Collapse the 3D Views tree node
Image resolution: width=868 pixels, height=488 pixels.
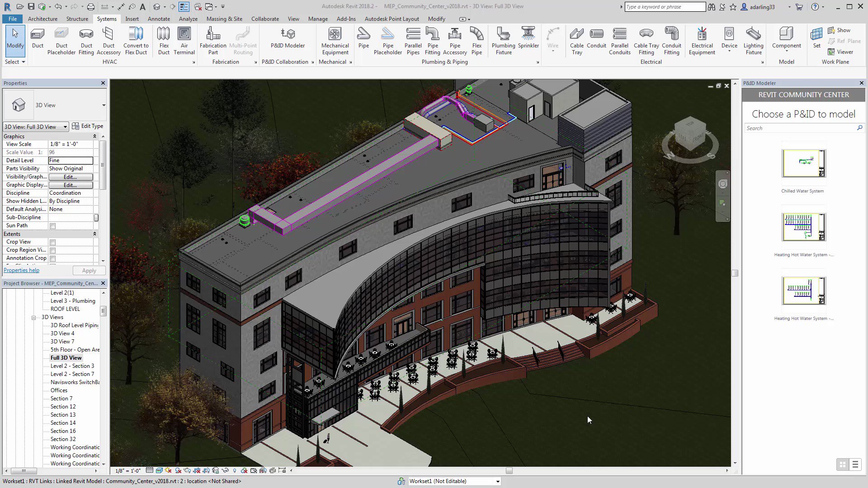pyautogui.click(x=33, y=317)
